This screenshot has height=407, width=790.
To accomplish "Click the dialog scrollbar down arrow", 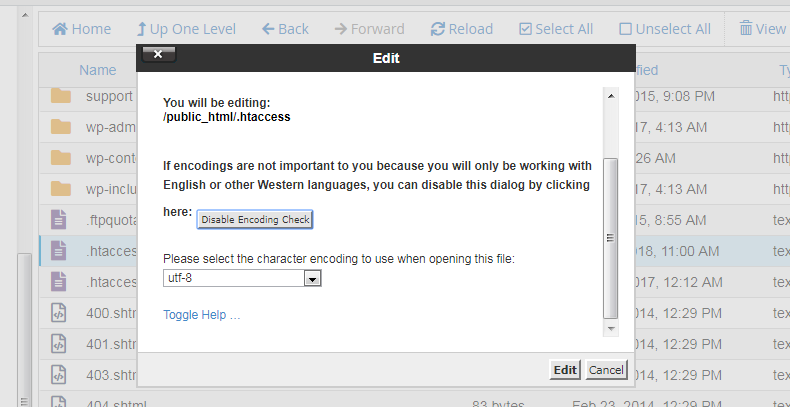I will point(611,328).
